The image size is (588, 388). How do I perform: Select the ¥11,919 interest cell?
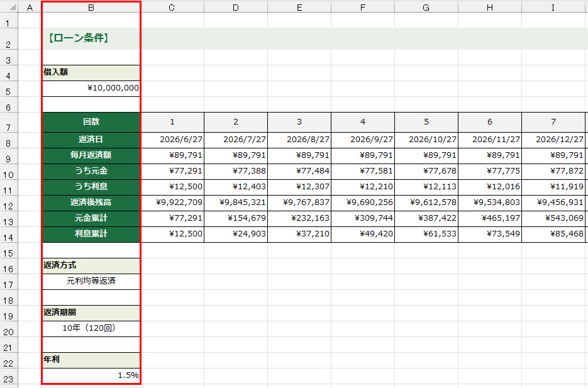coord(553,187)
